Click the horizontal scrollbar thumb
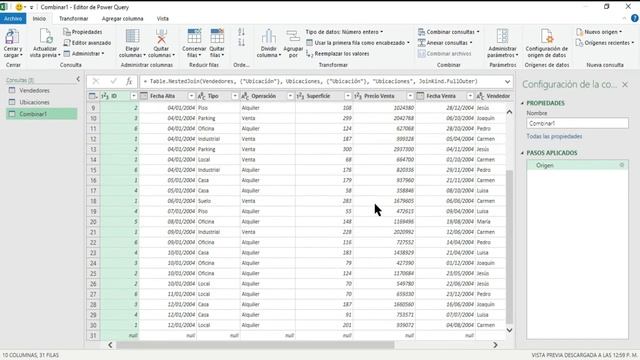 pyautogui.click(x=255, y=345)
